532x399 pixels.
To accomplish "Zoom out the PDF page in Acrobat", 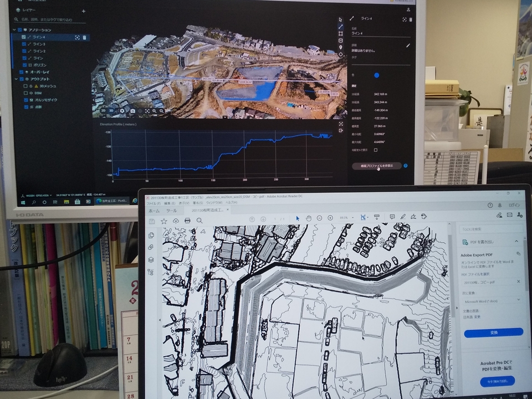I will (319, 218).
